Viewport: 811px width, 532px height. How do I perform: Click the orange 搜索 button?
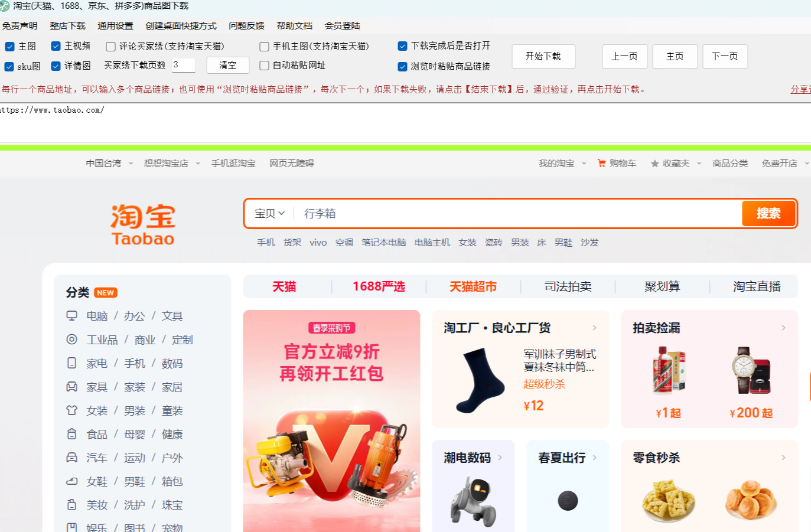pyautogui.click(x=768, y=213)
